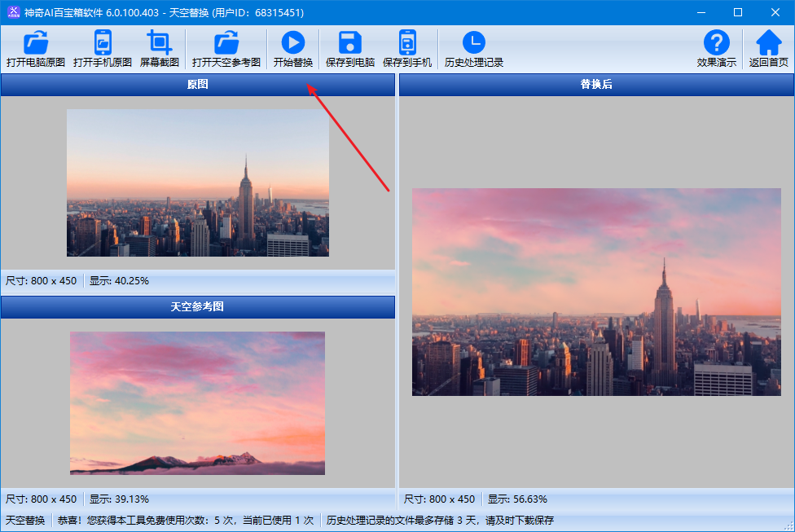Click the 显示: 56.63% zoom label
The width and height of the screenshot is (795, 532).
pos(517,499)
